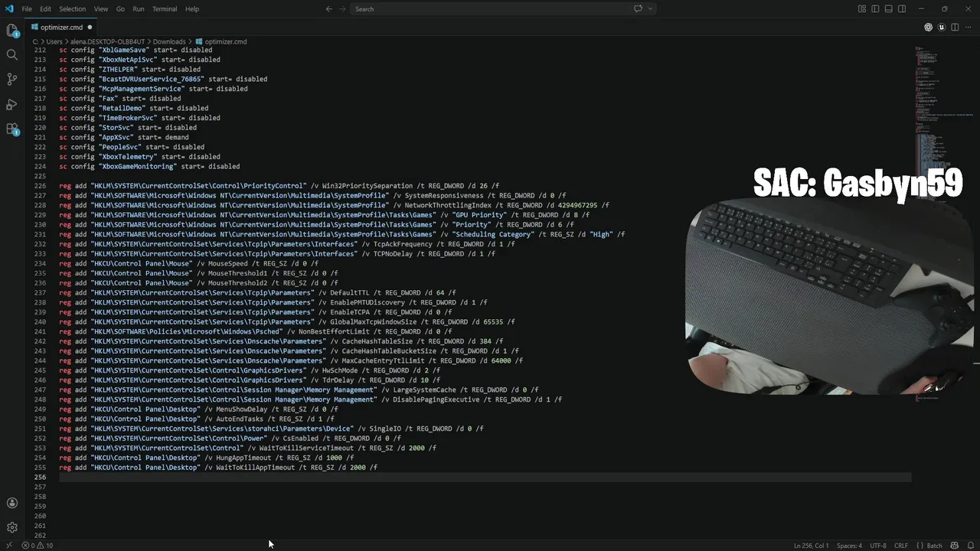Viewport: 980px width, 551px height.
Task: Open the editor More Actions ellipsis
Action: (968, 27)
